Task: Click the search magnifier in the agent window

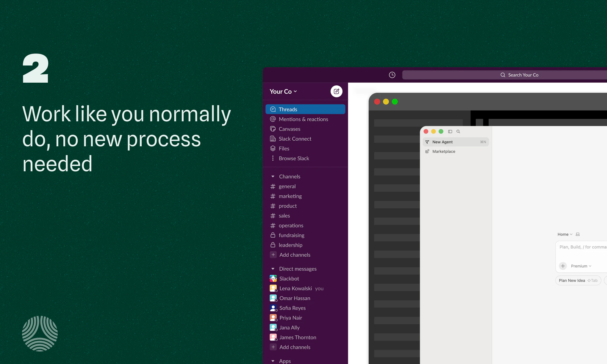Action: click(458, 131)
